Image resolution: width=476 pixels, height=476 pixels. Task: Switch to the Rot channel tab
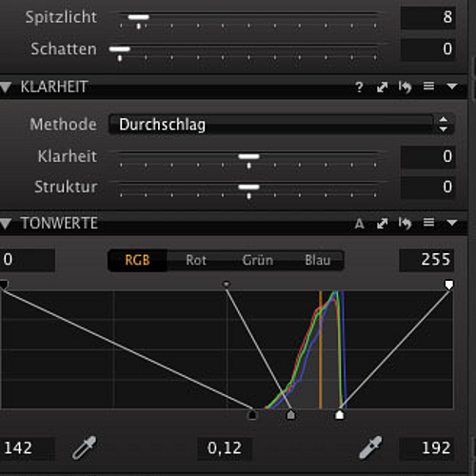click(196, 260)
